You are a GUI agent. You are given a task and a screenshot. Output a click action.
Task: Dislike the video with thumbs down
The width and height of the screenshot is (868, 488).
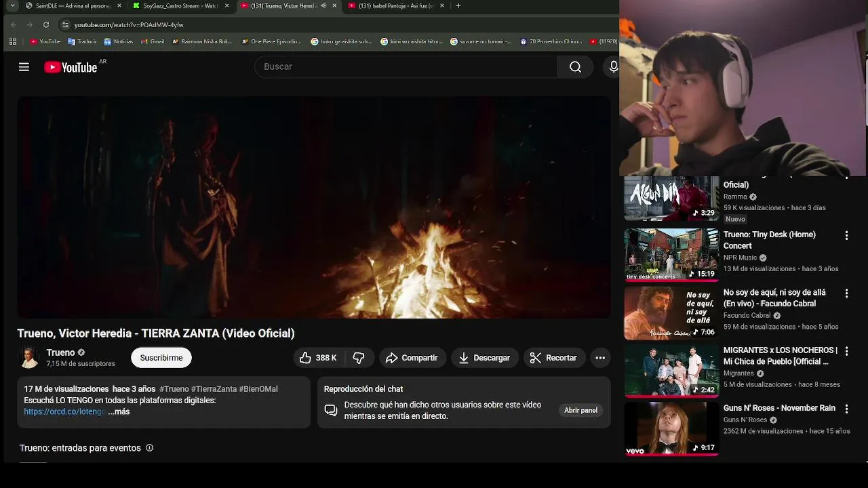click(x=359, y=358)
